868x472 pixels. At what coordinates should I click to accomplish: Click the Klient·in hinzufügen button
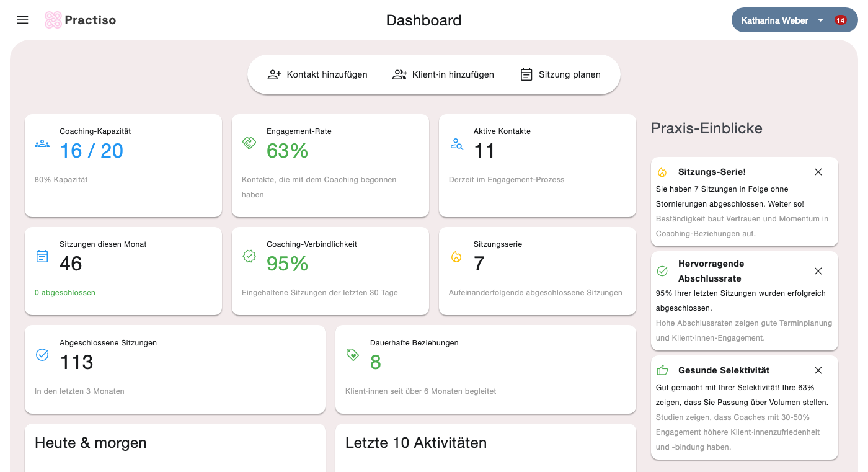tap(443, 74)
